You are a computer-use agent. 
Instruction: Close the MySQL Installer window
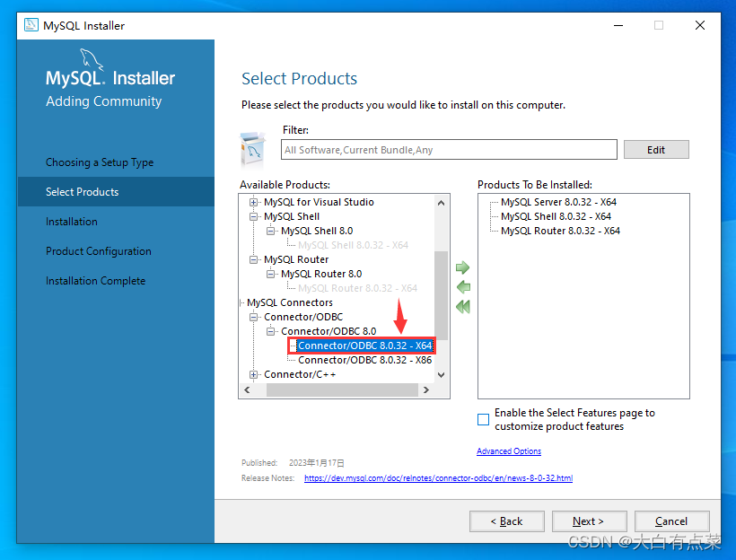700,25
